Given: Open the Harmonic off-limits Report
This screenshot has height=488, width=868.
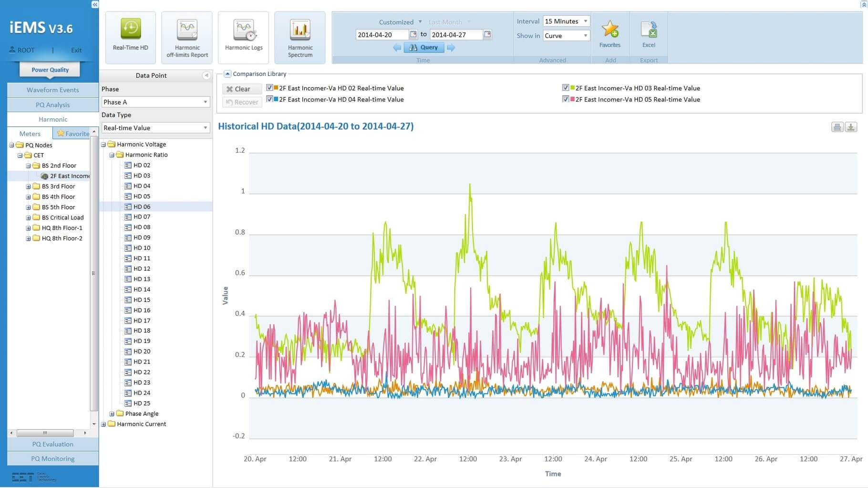Looking at the screenshot, I should coord(187,37).
